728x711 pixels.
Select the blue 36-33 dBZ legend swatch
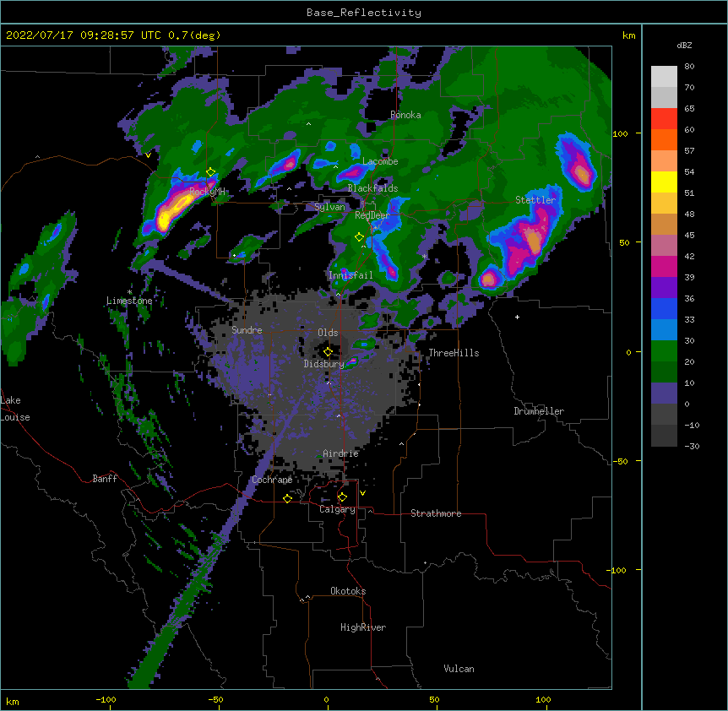coord(664,308)
